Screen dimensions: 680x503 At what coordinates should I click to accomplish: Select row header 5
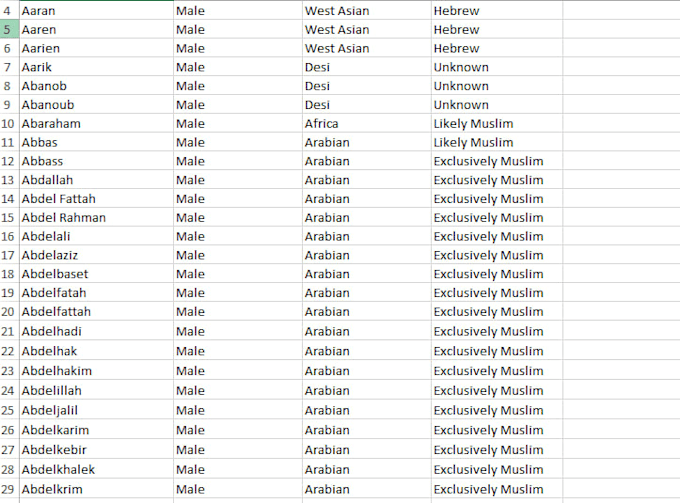click(10, 29)
